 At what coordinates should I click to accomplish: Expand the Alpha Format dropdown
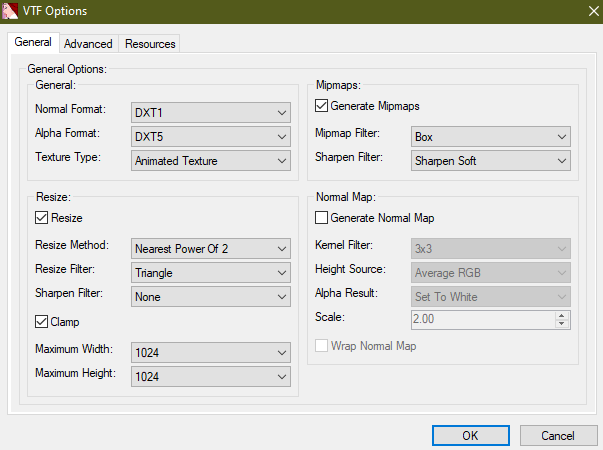tap(211, 136)
